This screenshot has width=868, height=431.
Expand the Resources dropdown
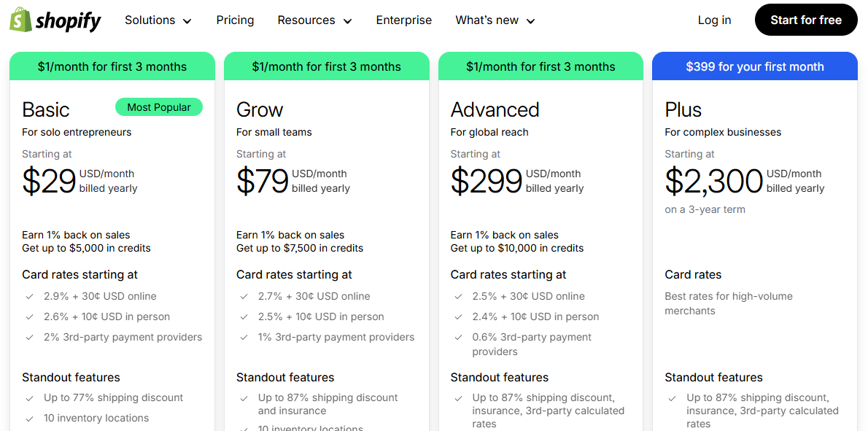314,20
